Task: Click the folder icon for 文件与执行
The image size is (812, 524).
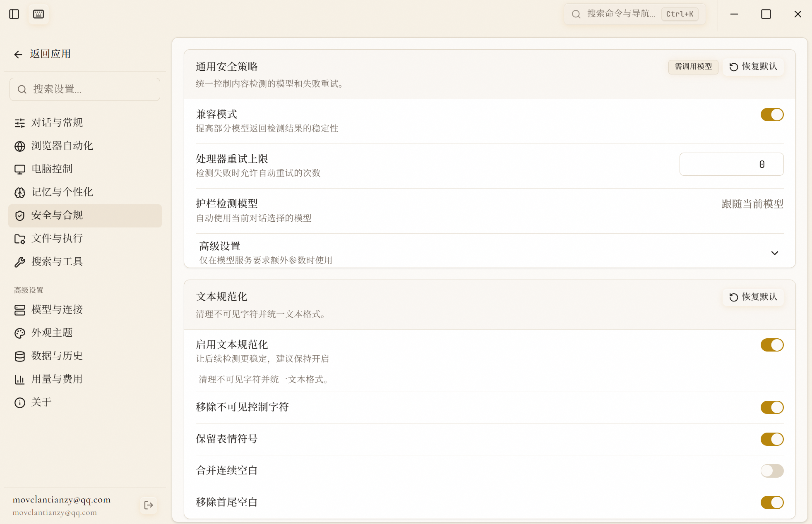Action: (20, 239)
